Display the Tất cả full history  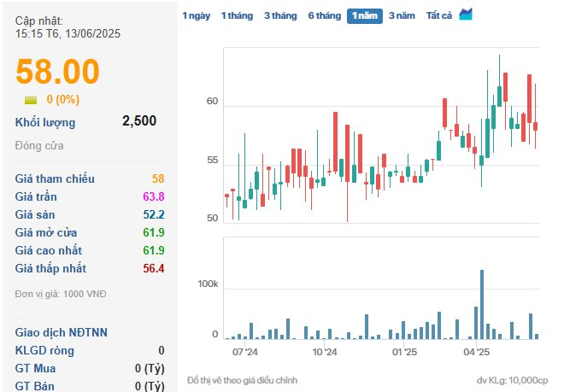pos(438,15)
